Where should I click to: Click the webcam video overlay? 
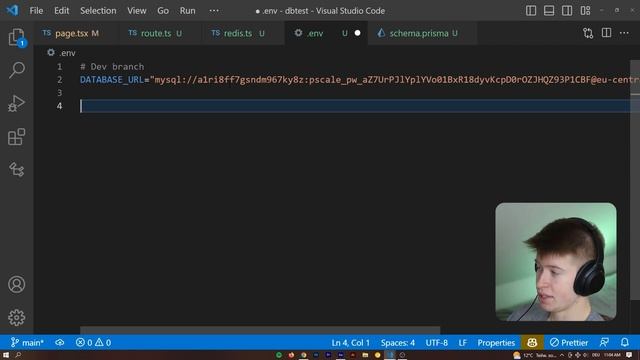(x=556, y=262)
